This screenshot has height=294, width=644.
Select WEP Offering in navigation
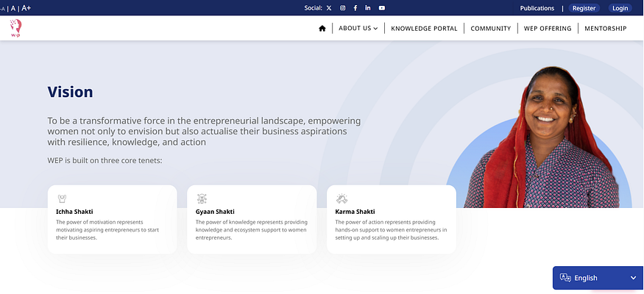point(547,29)
